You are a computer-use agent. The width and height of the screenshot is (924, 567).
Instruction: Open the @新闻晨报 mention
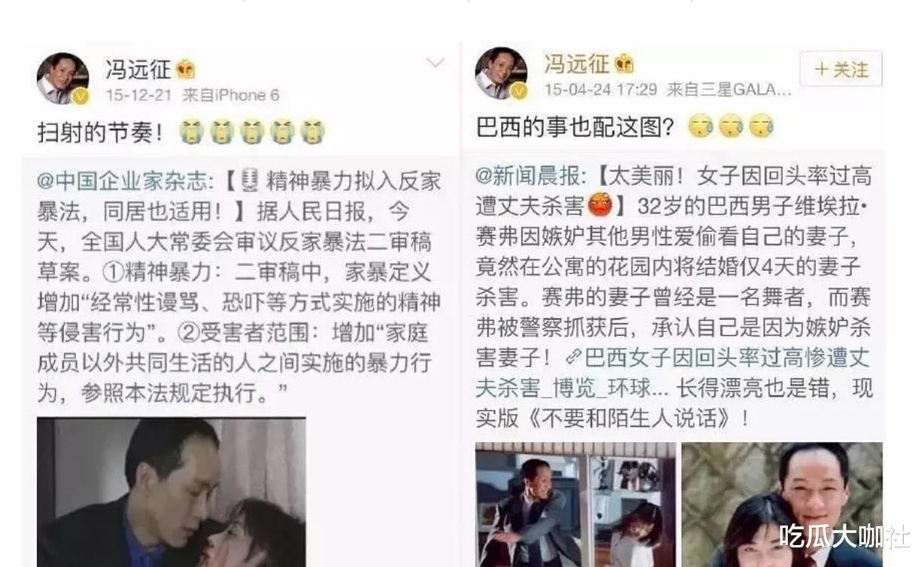[529, 176]
